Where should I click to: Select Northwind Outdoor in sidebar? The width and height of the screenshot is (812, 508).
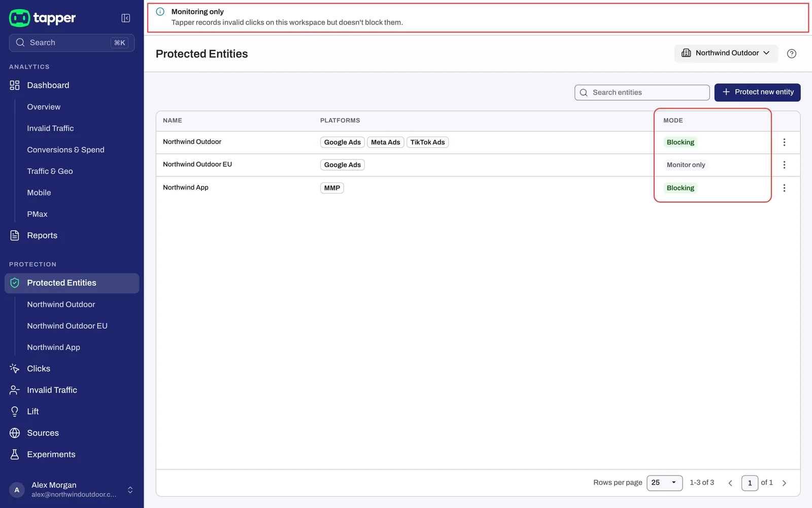(x=61, y=304)
